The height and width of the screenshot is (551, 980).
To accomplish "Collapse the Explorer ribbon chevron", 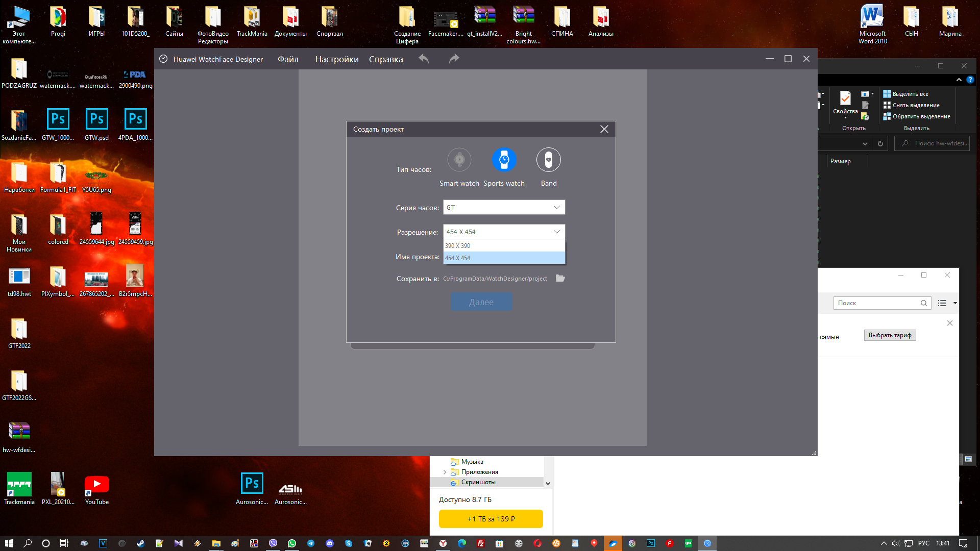I will click(x=959, y=80).
